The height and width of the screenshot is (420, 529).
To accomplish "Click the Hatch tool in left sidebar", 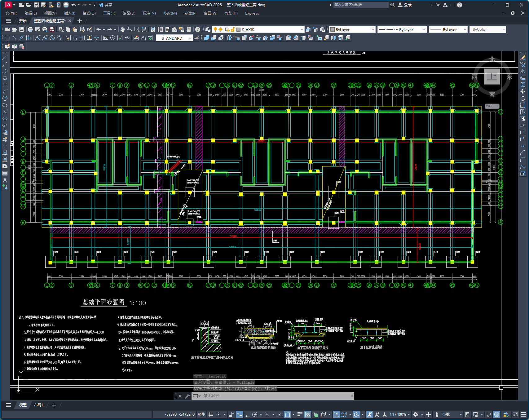I will pyautogui.click(x=5, y=153).
